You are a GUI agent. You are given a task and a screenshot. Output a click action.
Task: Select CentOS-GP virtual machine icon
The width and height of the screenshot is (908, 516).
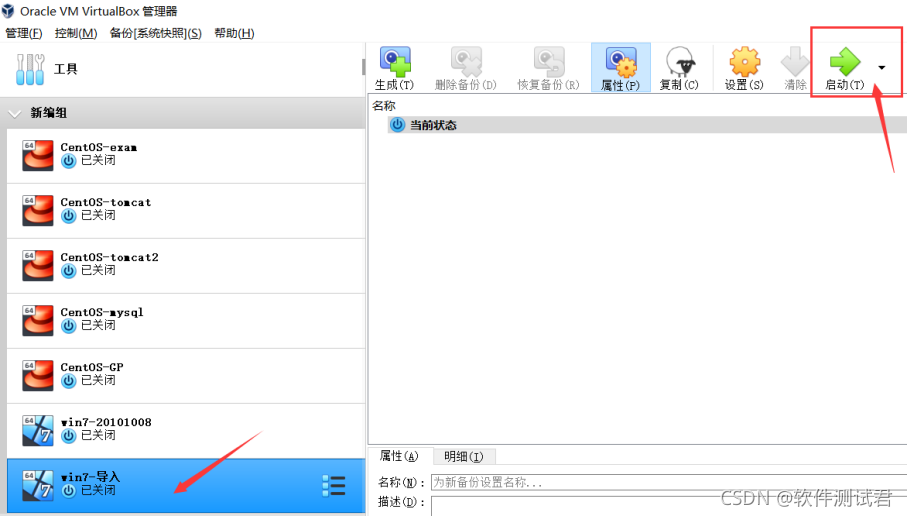pos(38,375)
